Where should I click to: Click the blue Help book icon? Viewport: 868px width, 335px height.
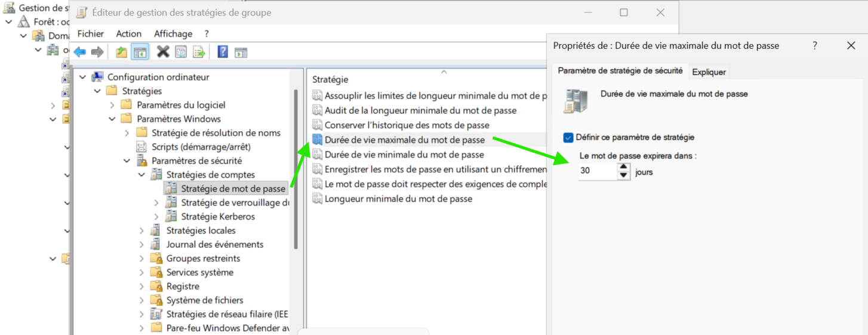pyautogui.click(x=223, y=52)
